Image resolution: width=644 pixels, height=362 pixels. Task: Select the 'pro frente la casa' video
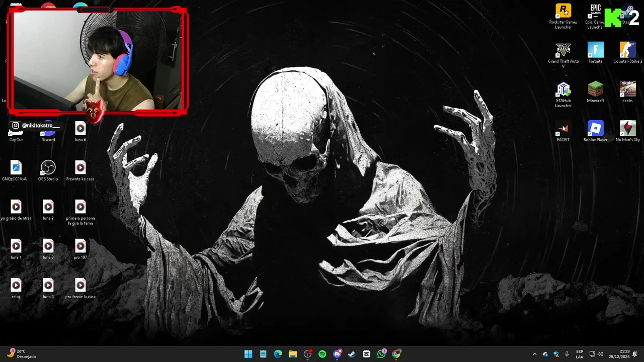click(x=80, y=288)
